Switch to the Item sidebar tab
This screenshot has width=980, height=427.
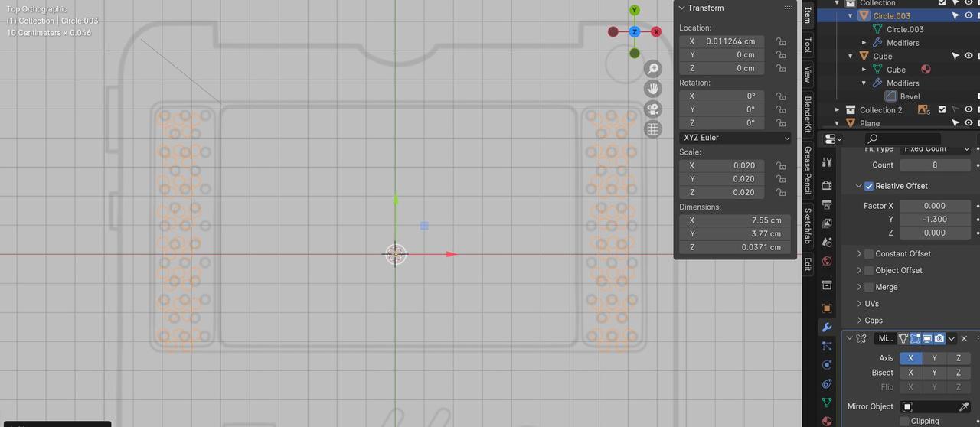(807, 15)
